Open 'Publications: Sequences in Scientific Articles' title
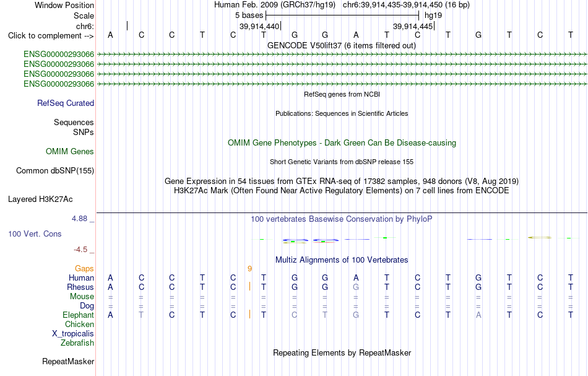Image resolution: width=588 pixels, height=376 pixels. 342,113
